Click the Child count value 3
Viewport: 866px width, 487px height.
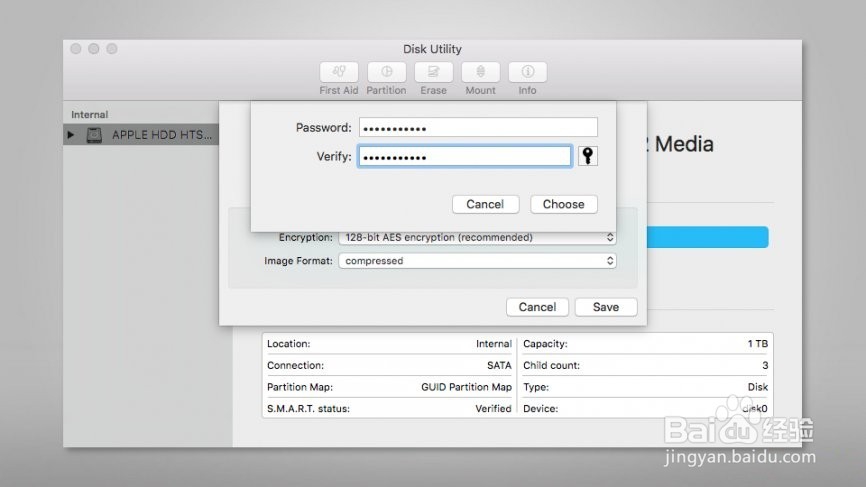tap(765, 366)
